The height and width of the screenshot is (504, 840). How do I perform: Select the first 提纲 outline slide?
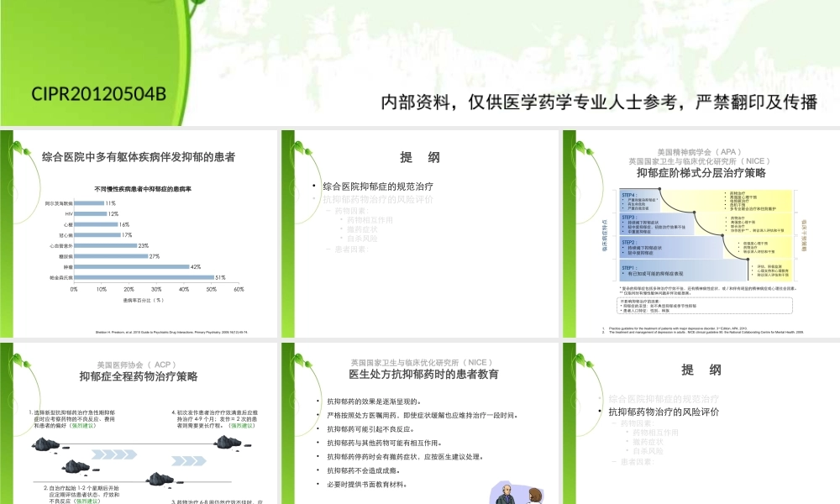(419, 157)
